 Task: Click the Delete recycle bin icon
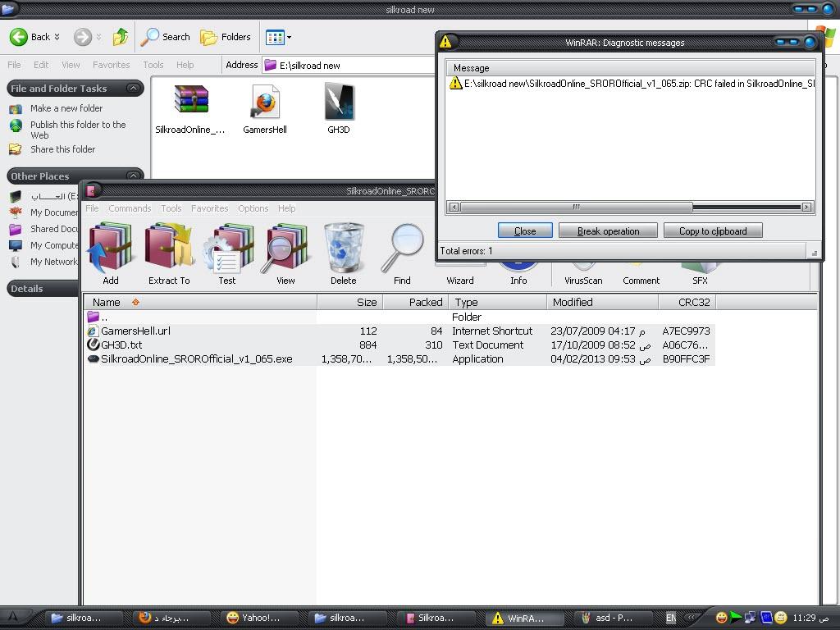click(x=344, y=253)
